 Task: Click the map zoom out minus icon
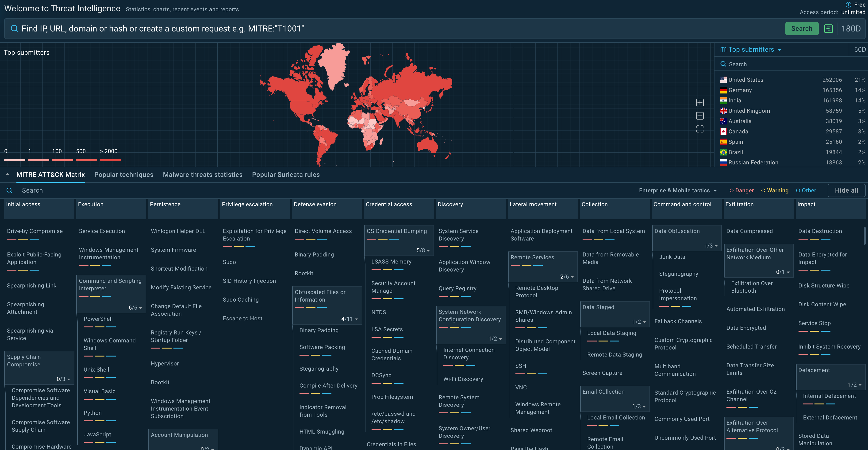coord(699,116)
